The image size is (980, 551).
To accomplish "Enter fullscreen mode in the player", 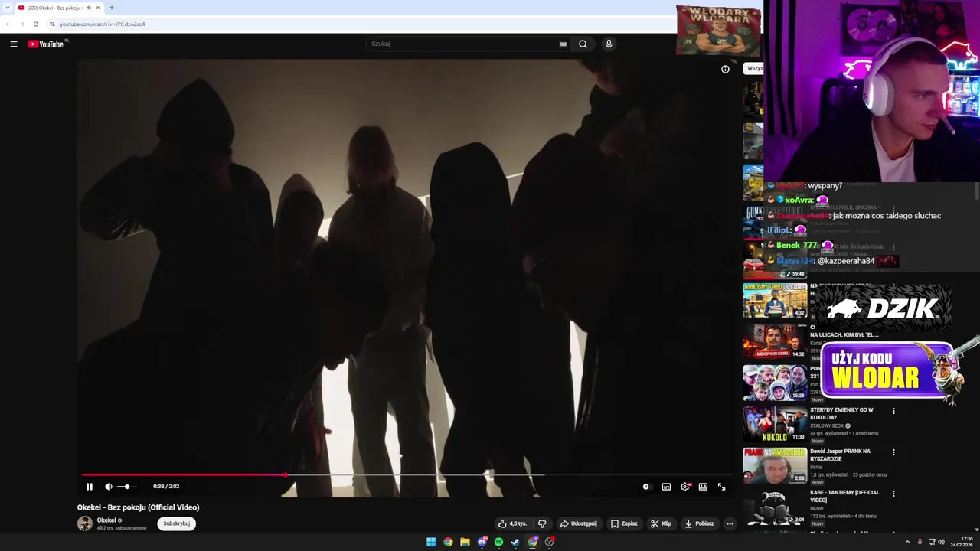I will point(721,487).
